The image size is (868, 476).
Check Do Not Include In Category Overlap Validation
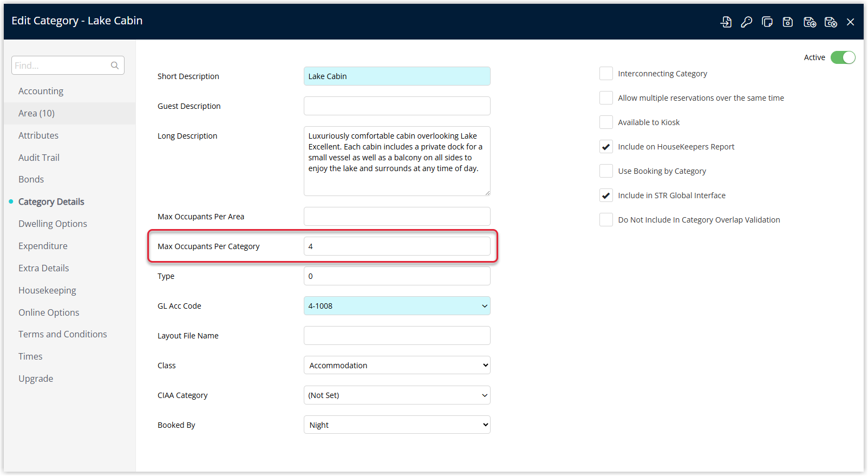point(606,220)
